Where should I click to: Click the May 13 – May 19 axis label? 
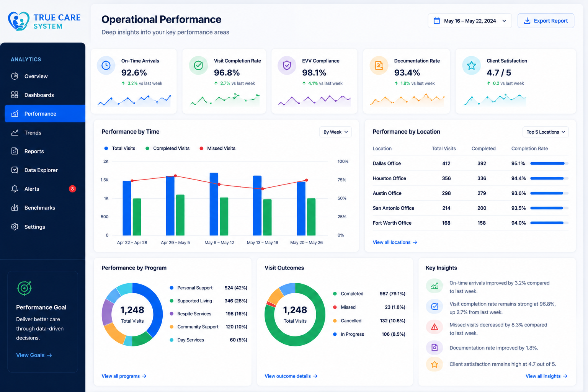(263, 243)
